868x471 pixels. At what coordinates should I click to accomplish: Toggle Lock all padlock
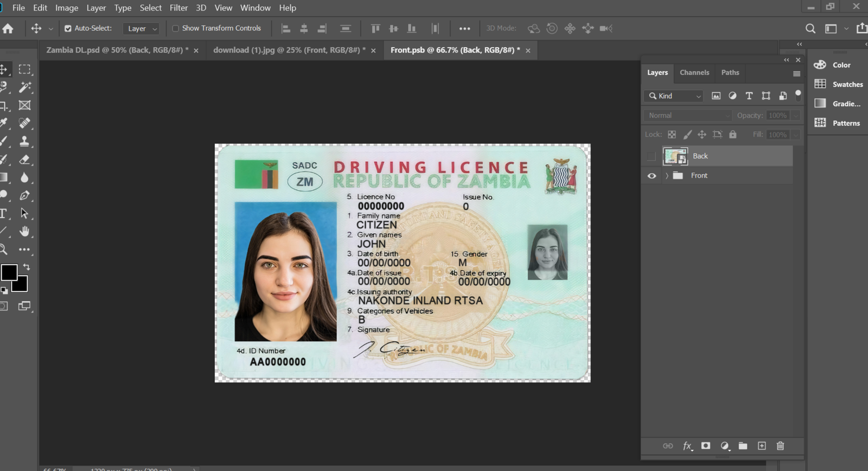pos(733,135)
